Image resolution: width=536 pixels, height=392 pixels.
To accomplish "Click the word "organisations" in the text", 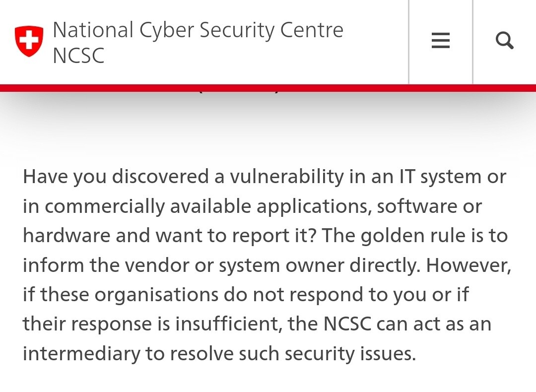I will pyautogui.click(x=156, y=295).
